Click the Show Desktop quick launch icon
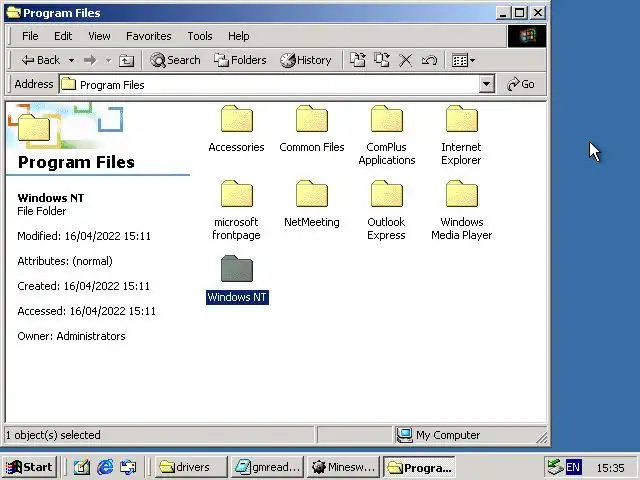The height and width of the screenshot is (480, 640). [x=82, y=467]
